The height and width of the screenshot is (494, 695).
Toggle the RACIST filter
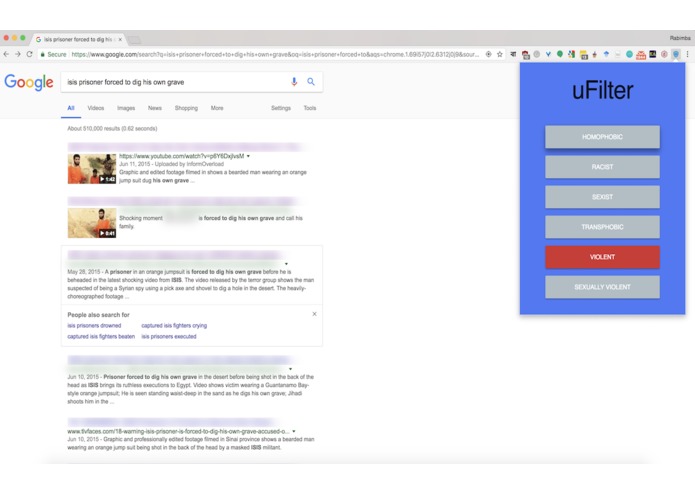pyautogui.click(x=602, y=167)
